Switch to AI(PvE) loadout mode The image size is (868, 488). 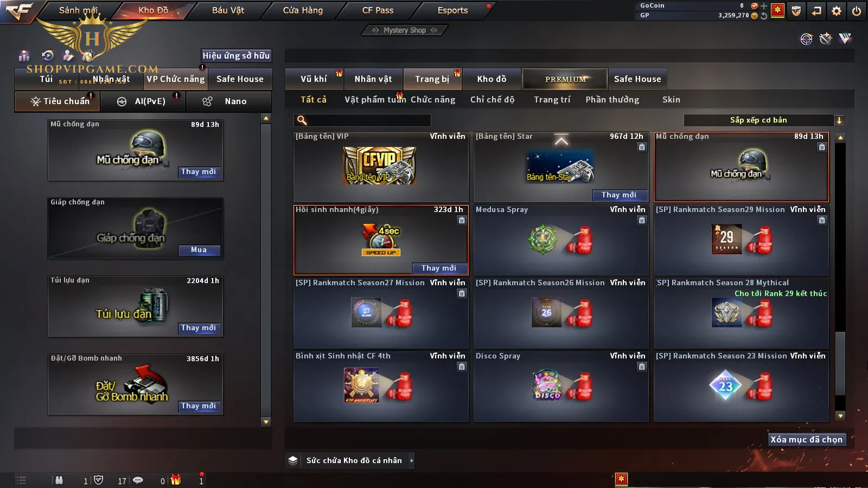point(143,101)
